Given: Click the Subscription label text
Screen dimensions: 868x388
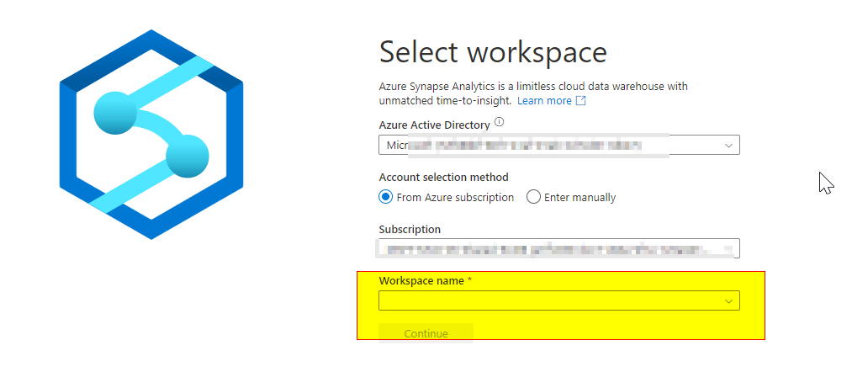Looking at the screenshot, I should pyautogui.click(x=410, y=230).
